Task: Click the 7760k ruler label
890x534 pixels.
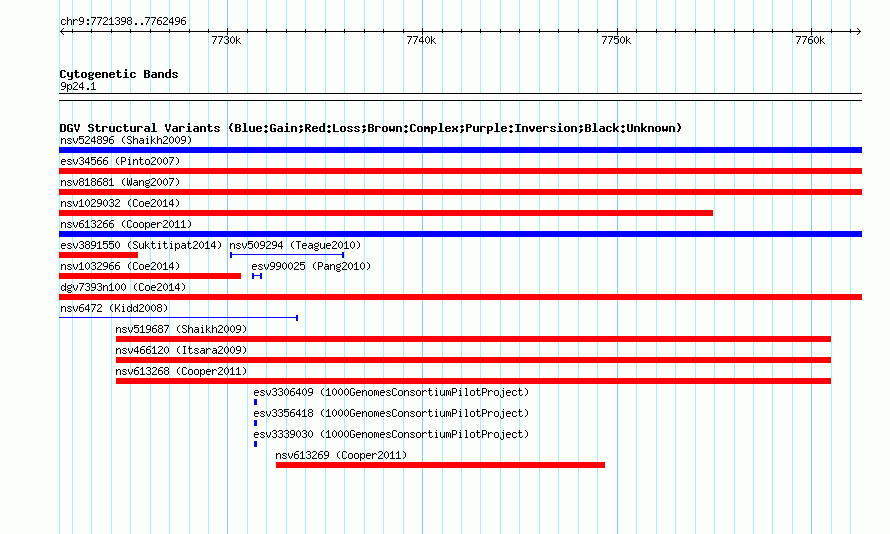Action: pyautogui.click(x=810, y=40)
